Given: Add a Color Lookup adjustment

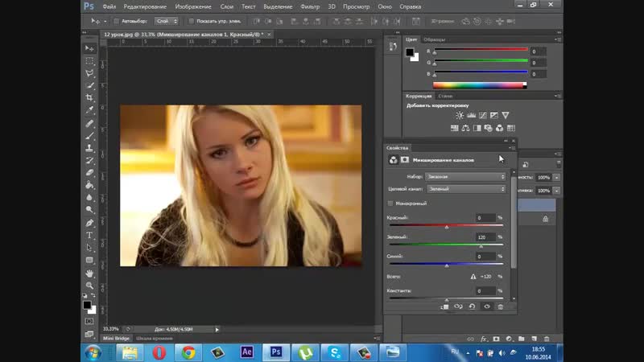Looking at the screenshot, I should [511, 128].
